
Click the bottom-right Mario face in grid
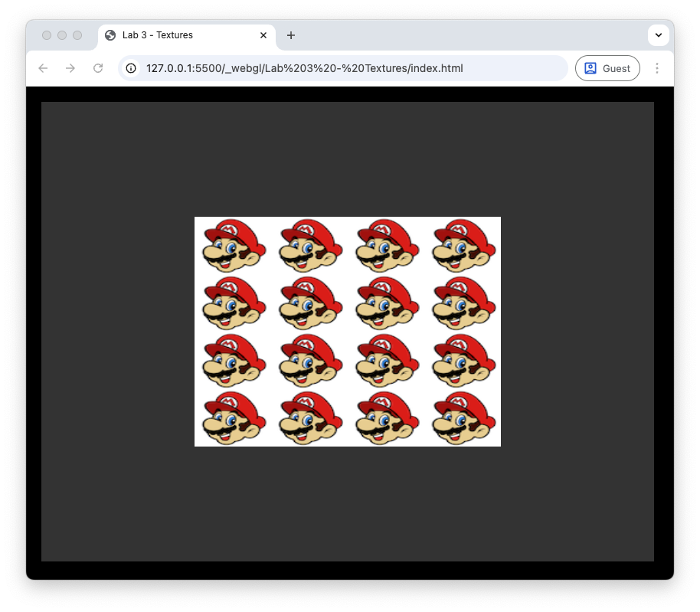coord(463,418)
